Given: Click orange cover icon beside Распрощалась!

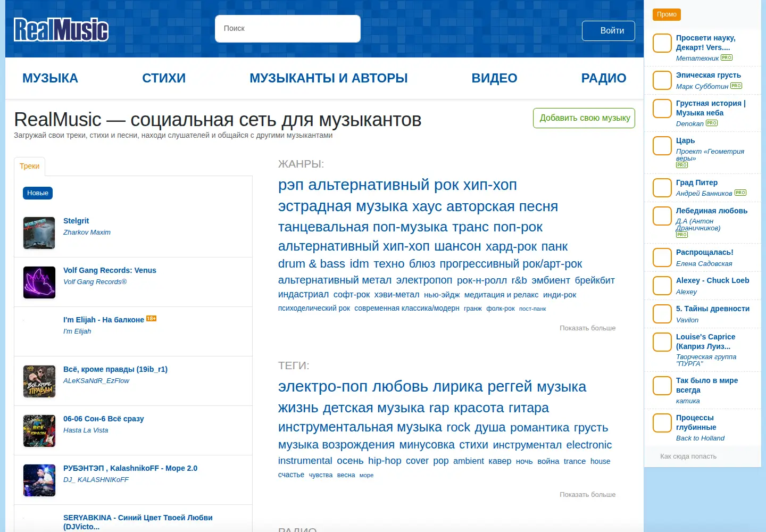Looking at the screenshot, I should click(x=662, y=257).
